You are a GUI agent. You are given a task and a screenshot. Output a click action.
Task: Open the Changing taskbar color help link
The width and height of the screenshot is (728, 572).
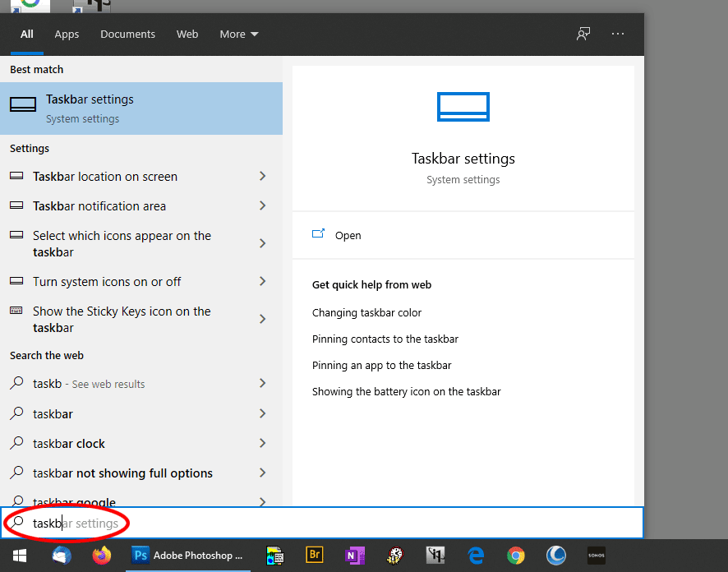point(366,313)
